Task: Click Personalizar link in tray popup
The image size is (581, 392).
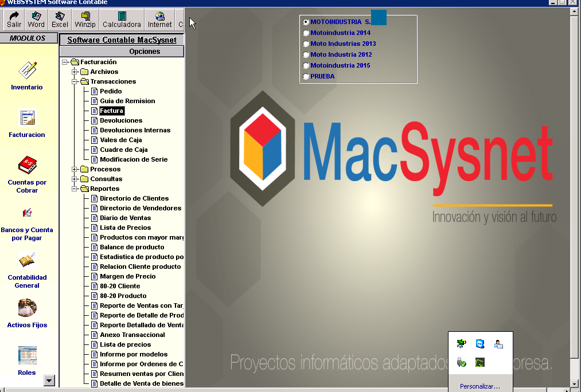Action: click(x=479, y=386)
